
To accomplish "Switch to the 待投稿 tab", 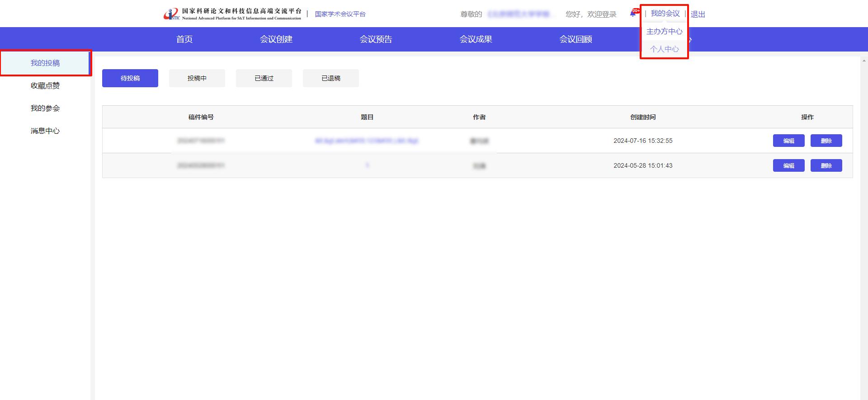I will point(130,78).
